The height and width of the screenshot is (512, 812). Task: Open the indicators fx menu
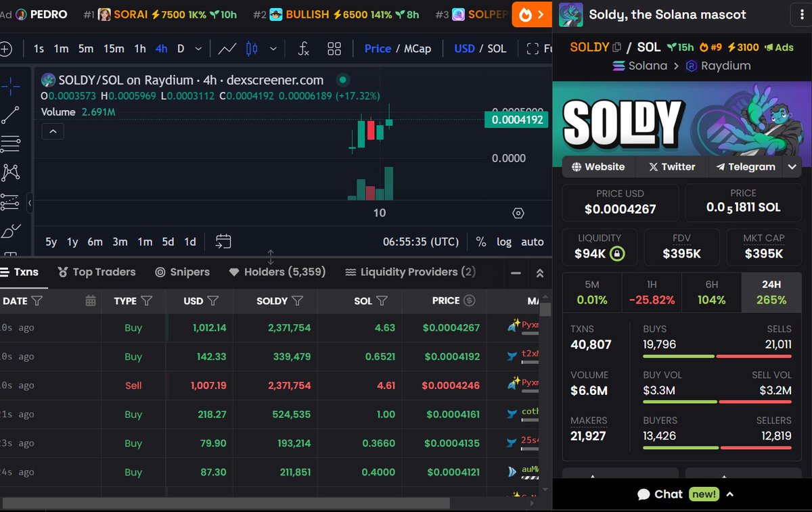[304, 49]
